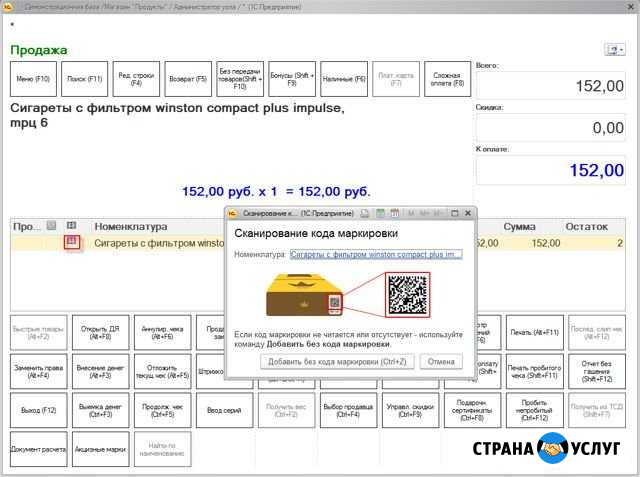640x477 pixels.
Task: Click Бонусы (Shift+F9) button
Action: (292, 79)
